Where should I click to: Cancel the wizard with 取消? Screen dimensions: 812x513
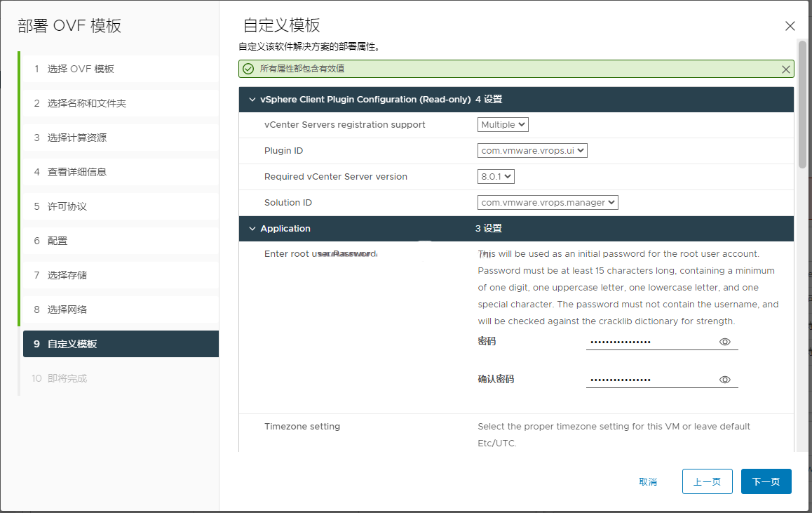tap(648, 481)
